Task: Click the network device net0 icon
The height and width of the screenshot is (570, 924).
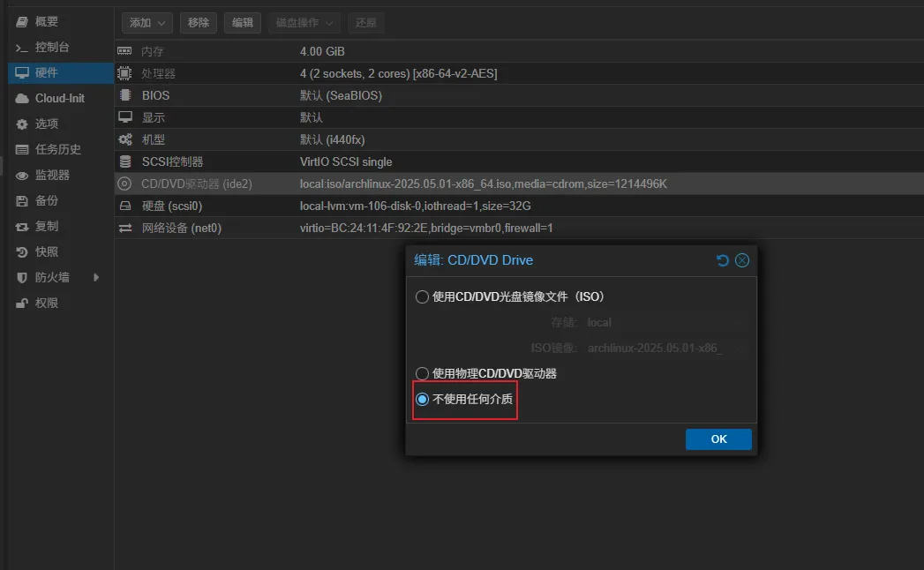Action: coord(125,228)
